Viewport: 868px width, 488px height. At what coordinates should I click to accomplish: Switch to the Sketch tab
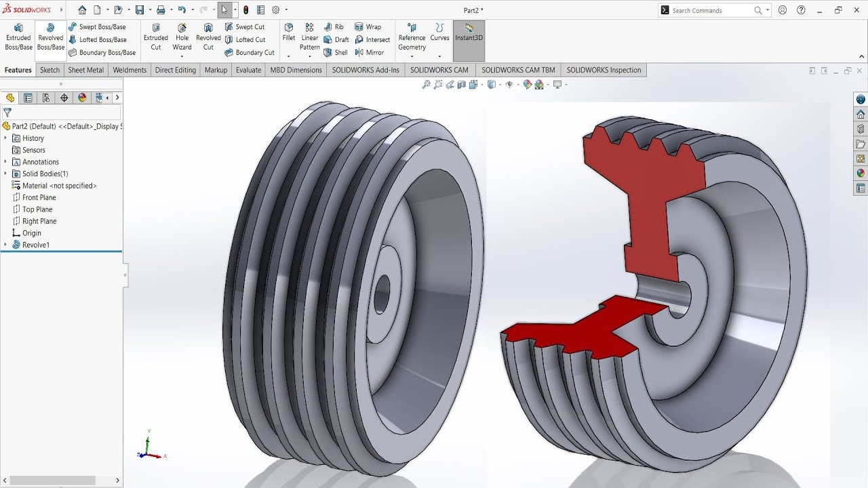(50, 70)
